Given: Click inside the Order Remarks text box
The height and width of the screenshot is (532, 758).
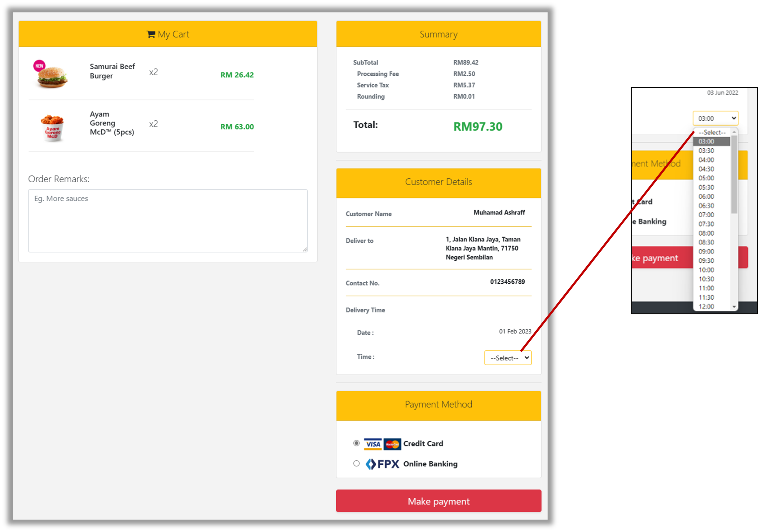Looking at the screenshot, I should pos(168,221).
